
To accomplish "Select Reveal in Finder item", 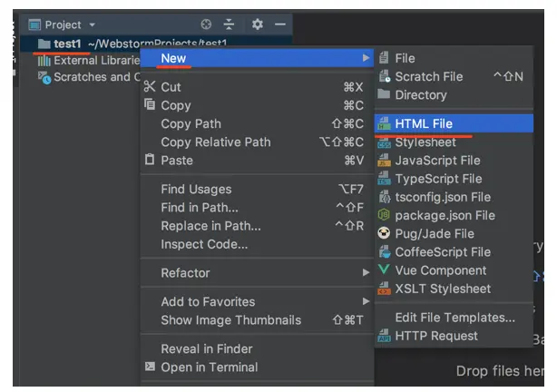I will [257, 349].
